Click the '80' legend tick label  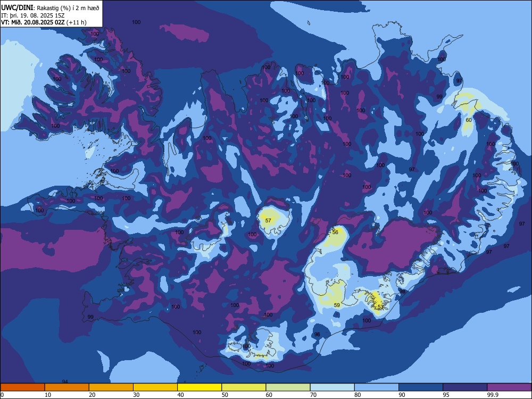click(x=358, y=395)
